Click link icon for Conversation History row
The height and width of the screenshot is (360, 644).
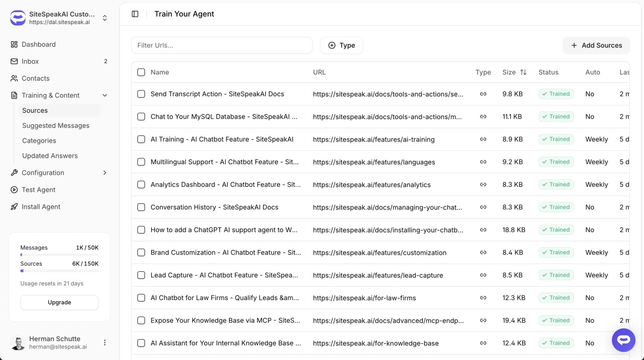(483, 207)
